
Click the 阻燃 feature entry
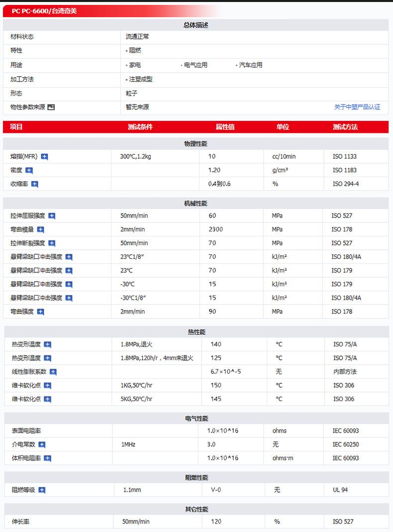click(135, 50)
